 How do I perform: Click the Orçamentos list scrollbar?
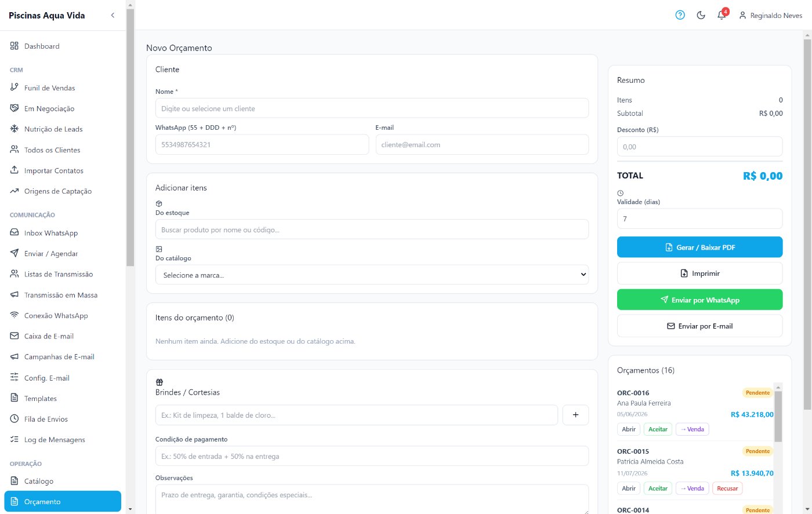click(778, 416)
